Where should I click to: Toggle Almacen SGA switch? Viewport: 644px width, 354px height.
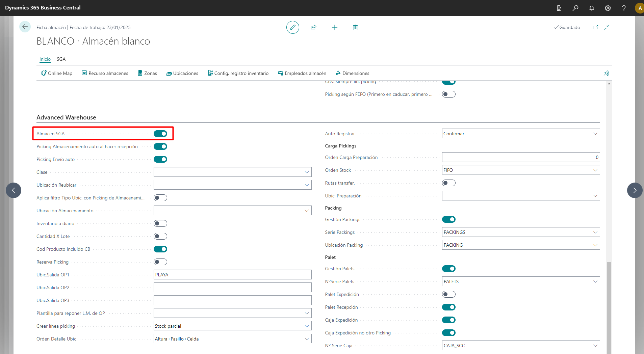click(x=160, y=134)
